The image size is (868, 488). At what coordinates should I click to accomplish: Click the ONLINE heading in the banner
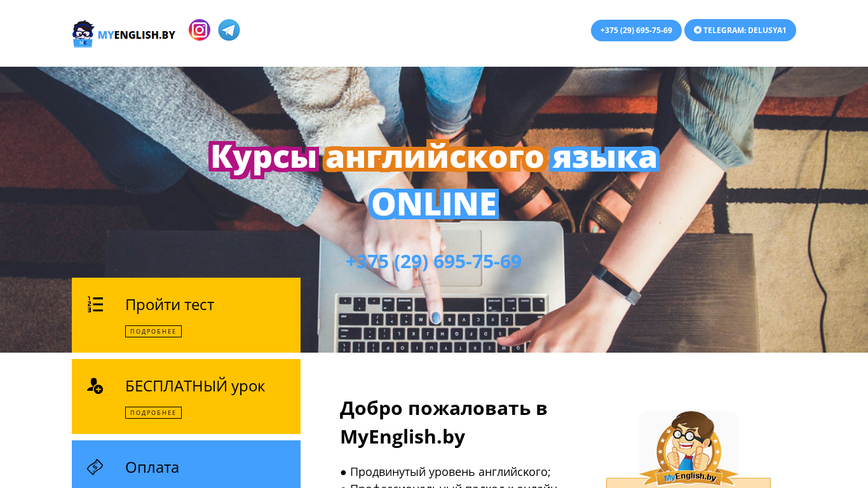[433, 203]
